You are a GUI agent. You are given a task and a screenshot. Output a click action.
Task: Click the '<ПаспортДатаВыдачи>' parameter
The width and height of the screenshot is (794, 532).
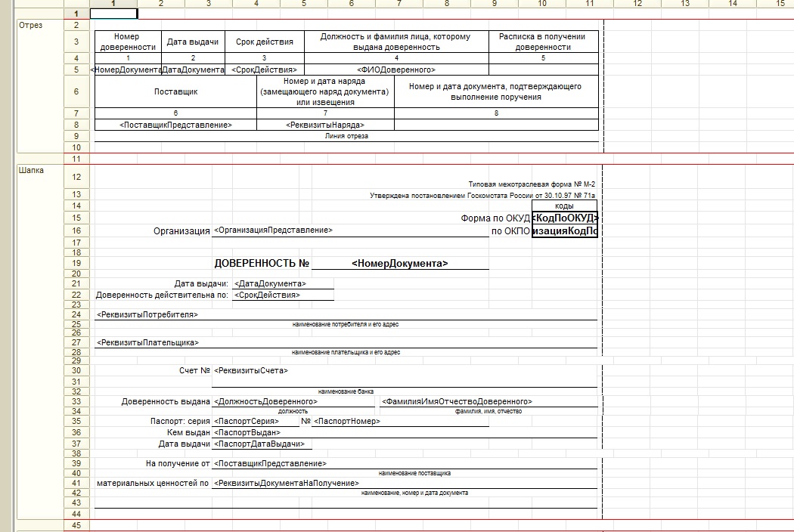point(259,444)
